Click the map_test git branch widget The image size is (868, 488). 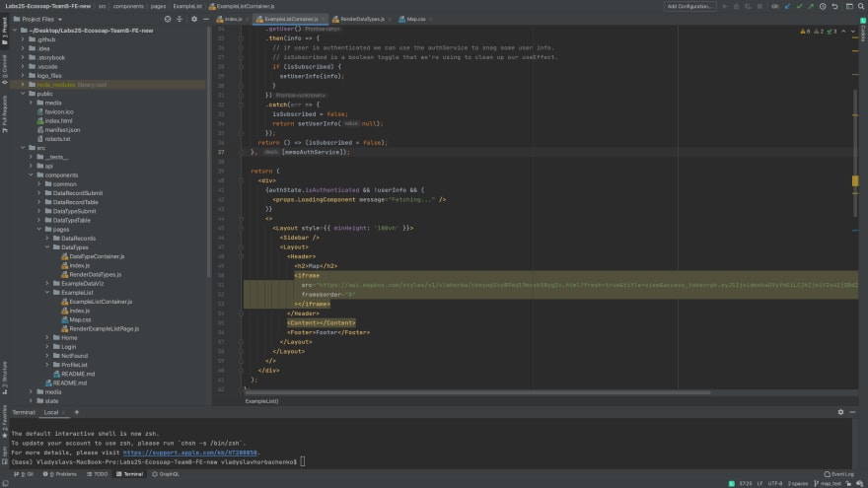828,484
